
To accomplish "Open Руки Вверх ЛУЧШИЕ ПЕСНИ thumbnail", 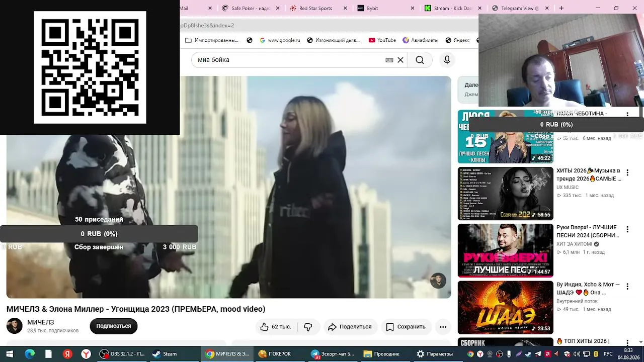I will point(505,250).
